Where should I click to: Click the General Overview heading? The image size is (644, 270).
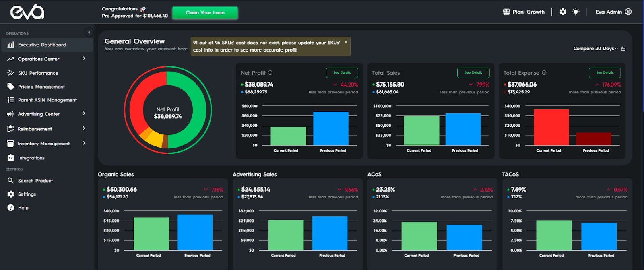click(134, 41)
